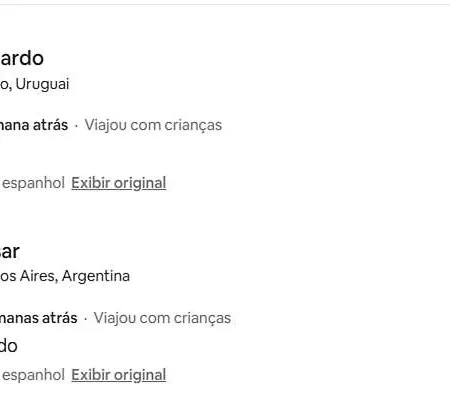Click the horizontal divider line above the reviews
The image size is (450, 407).
point(225,5)
